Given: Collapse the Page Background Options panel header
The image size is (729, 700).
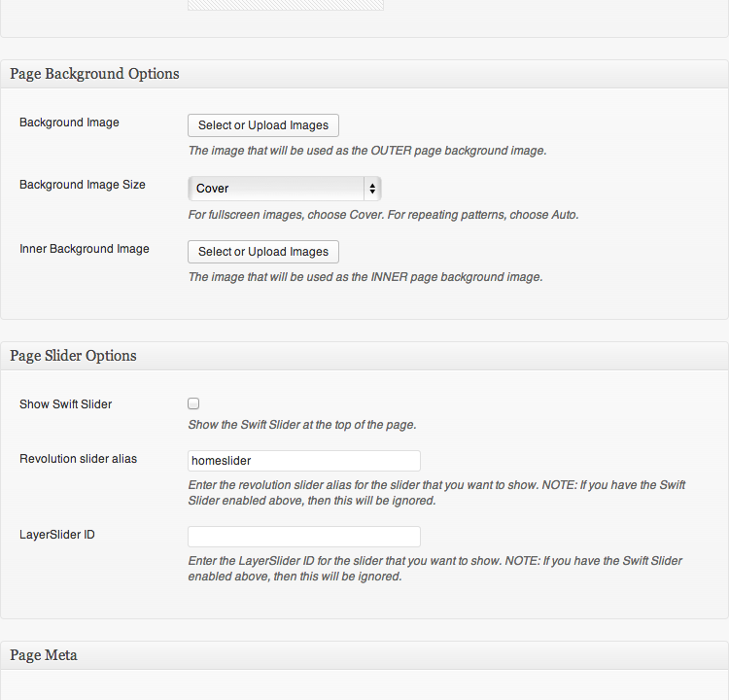Looking at the screenshot, I should 364,74.
